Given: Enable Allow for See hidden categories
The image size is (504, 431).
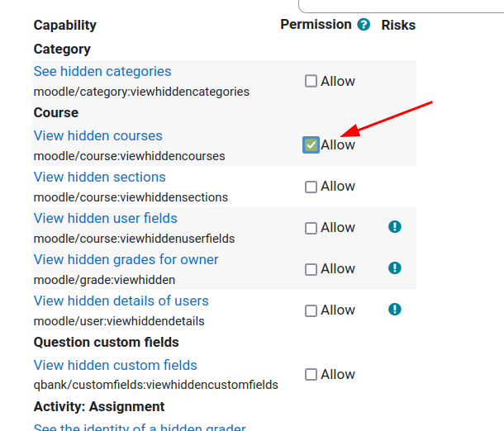Looking at the screenshot, I should [x=311, y=81].
